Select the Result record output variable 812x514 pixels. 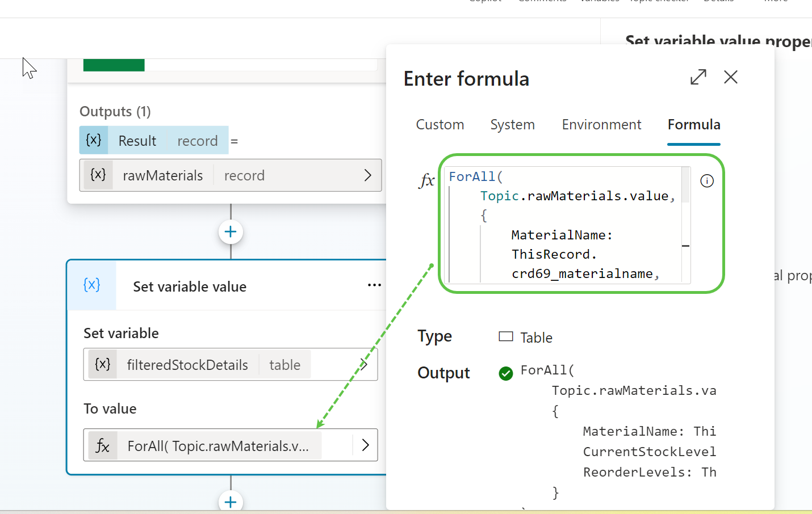pyautogui.click(x=153, y=141)
